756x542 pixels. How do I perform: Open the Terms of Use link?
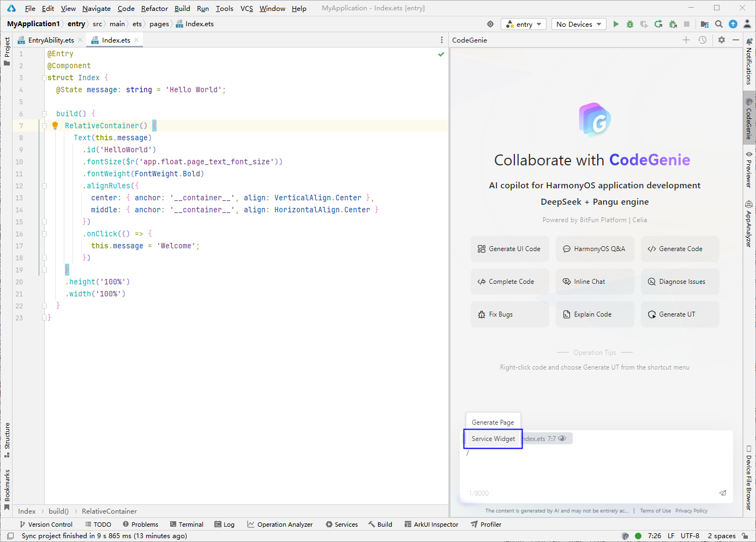(655, 510)
